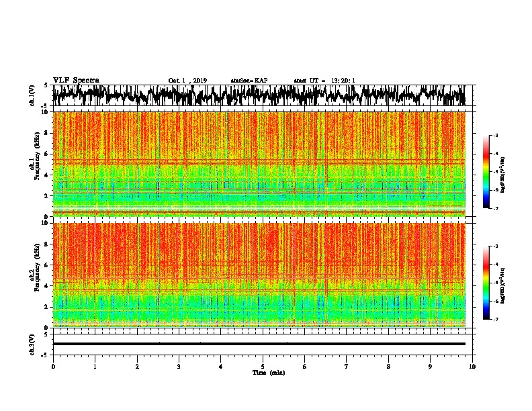Click the "-3" tick on ch.1 colorbar
This screenshot has width=532, height=411.
coord(495,135)
